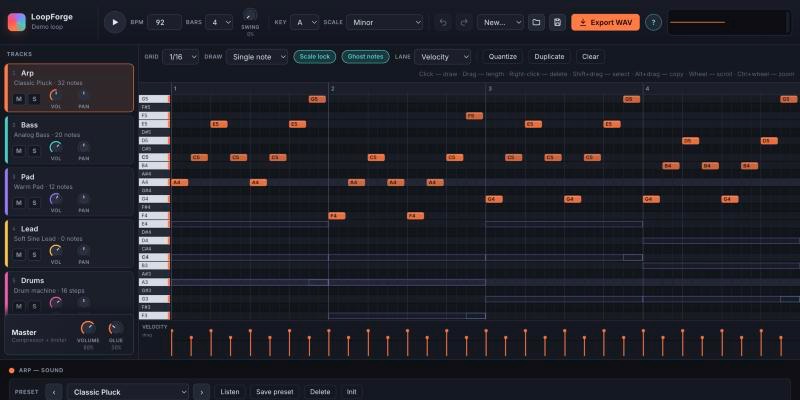Adjust Drums track pan knob
Viewport: 800px width, 400px height.
tap(84, 303)
